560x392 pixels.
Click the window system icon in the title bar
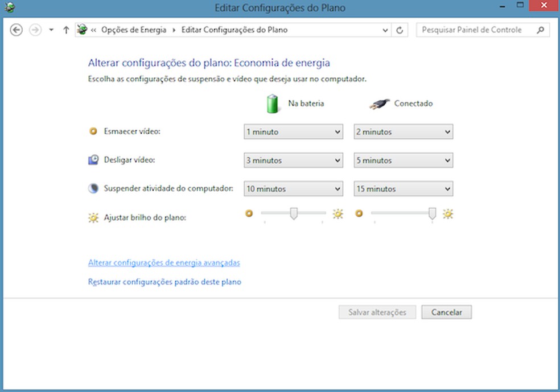(10, 7)
